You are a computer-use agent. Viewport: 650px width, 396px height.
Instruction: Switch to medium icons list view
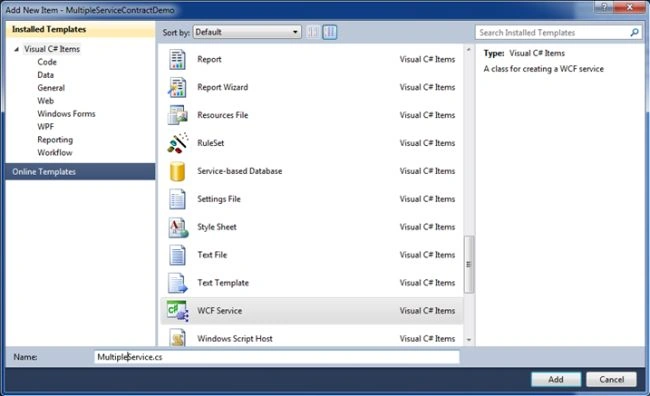[x=330, y=32]
